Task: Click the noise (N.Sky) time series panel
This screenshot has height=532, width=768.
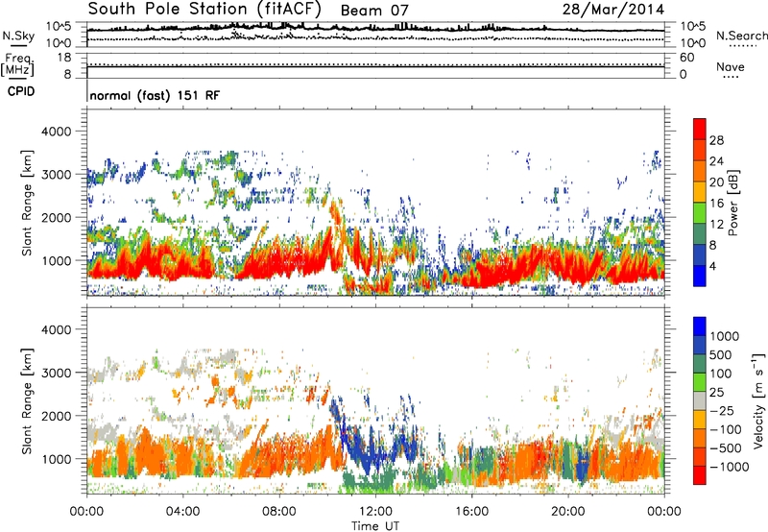Action: (375, 35)
